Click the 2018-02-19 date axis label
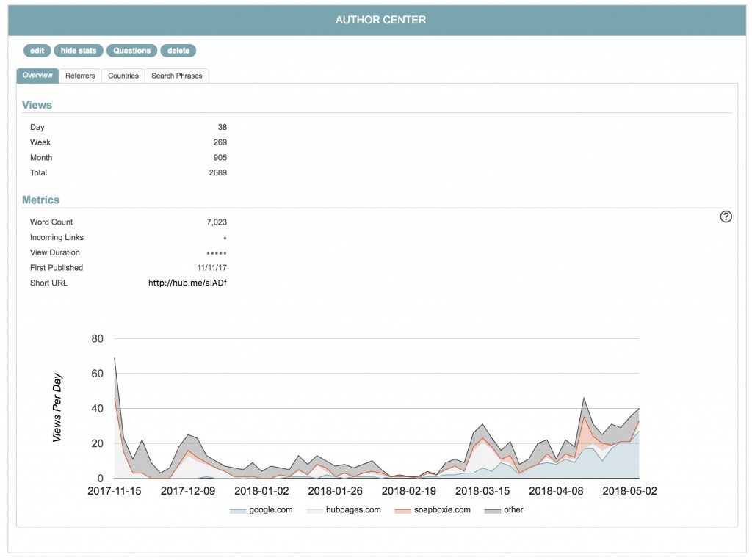The width and height of the screenshot is (752, 560). (408, 491)
